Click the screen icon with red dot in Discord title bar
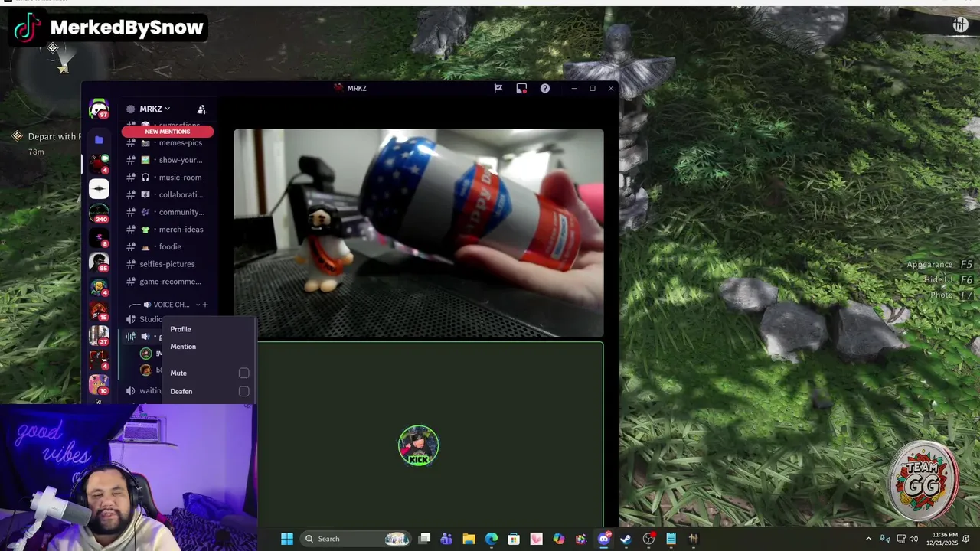This screenshot has height=551, width=980. click(521, 88)
